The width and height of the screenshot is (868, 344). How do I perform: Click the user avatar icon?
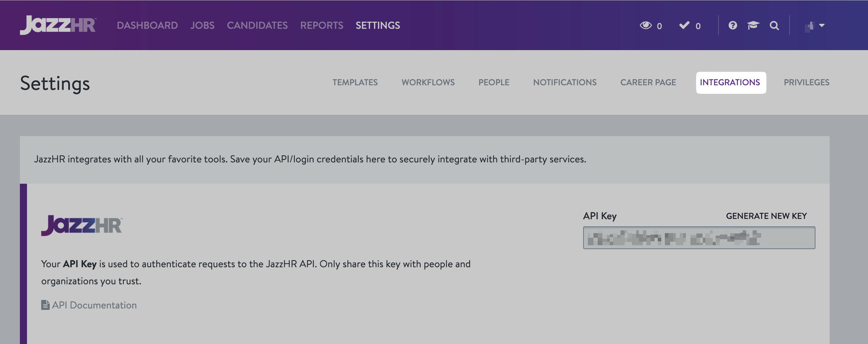pyautogui.click(x=809, y=26)
